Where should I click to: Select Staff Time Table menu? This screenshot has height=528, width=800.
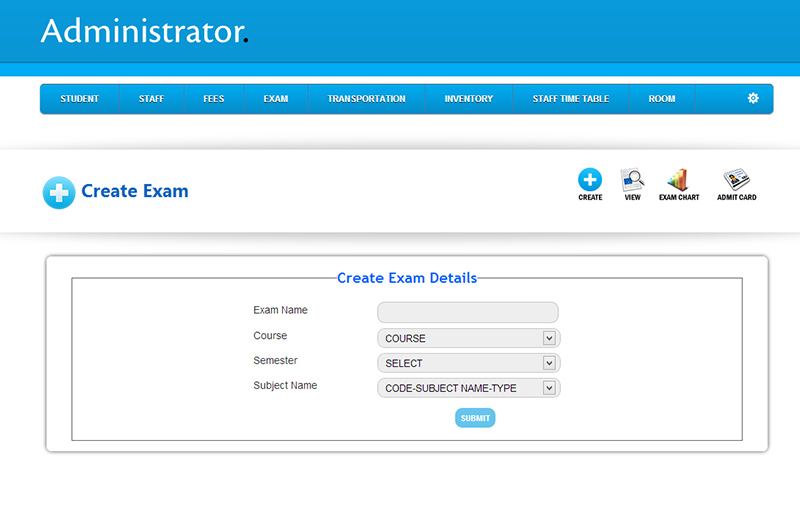tap(570, 99)
